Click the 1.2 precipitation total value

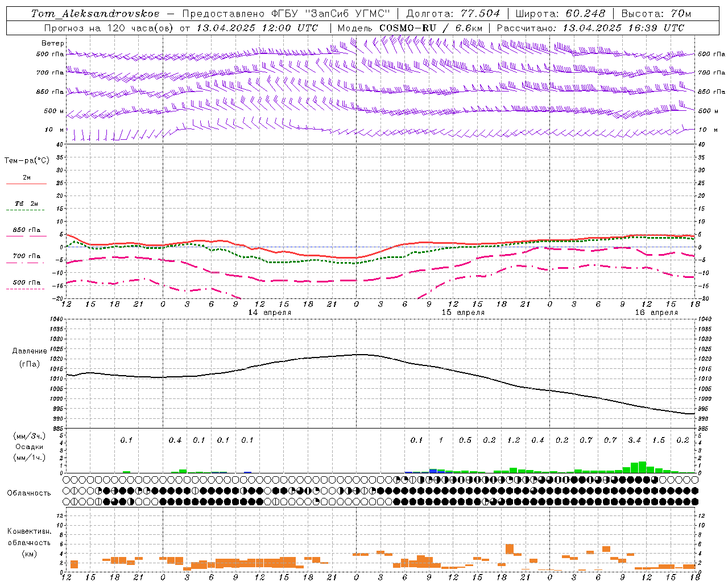click(x=514, y=440)
